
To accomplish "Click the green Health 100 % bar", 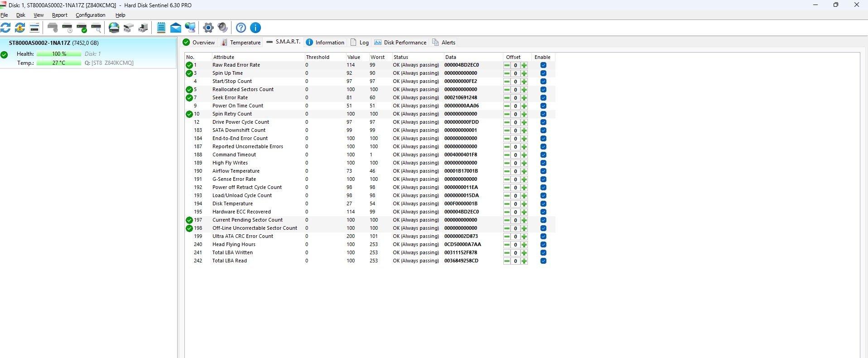I will click(59, 54).
